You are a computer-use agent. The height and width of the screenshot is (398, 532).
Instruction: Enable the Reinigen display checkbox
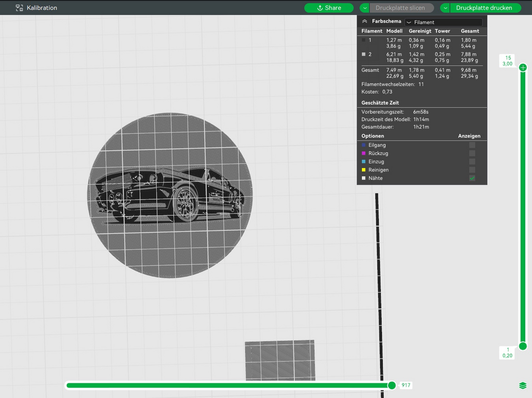(472, 170)
